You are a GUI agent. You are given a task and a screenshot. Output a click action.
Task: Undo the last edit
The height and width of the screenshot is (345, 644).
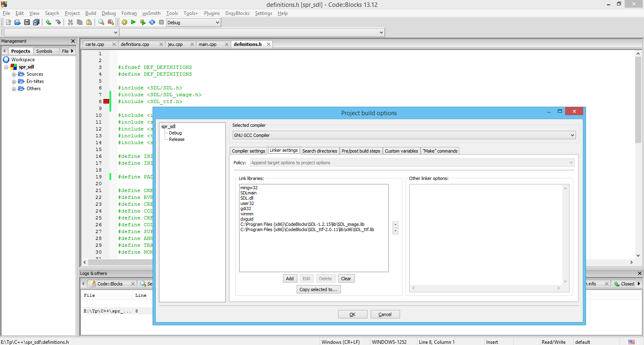click(48, 23)
